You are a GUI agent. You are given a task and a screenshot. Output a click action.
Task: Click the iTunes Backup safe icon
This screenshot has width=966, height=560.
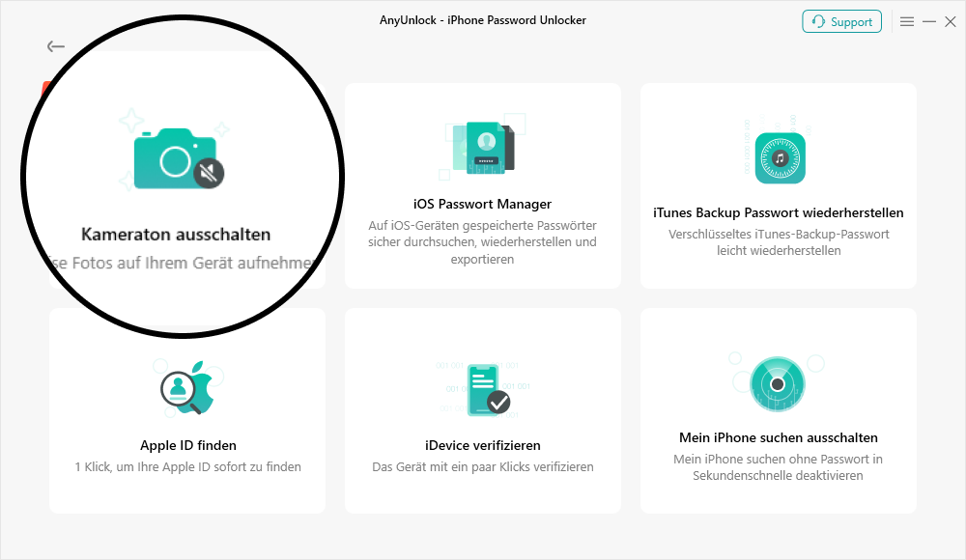point(780,157)
